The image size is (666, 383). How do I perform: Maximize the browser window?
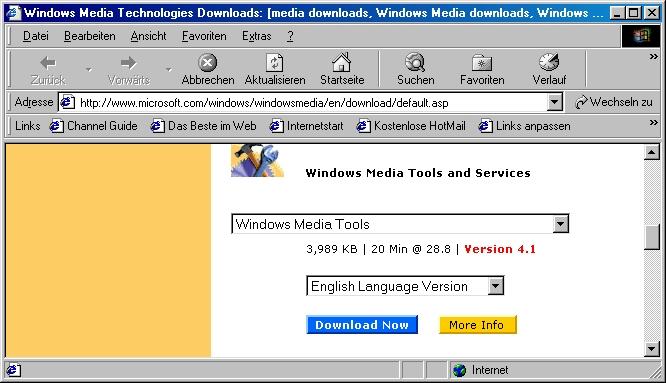(x=633, y=13)
